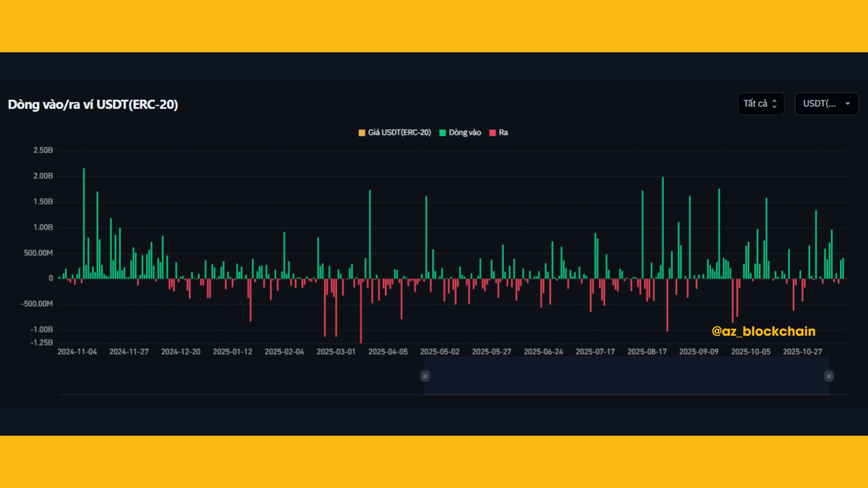This screenshot has width=868, height=488.
Task: Toggle the Dòng vào legend series
Action: (465, 132)
